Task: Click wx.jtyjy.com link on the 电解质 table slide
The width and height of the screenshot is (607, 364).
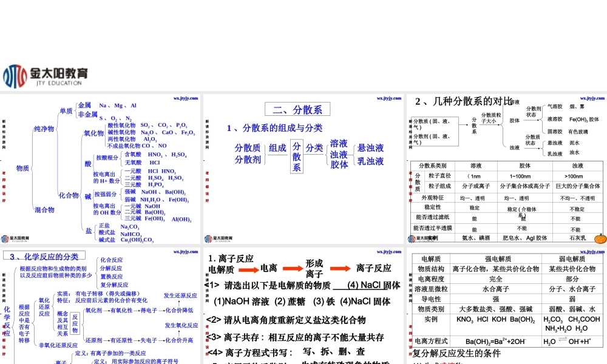Action: tap(592, 251)
